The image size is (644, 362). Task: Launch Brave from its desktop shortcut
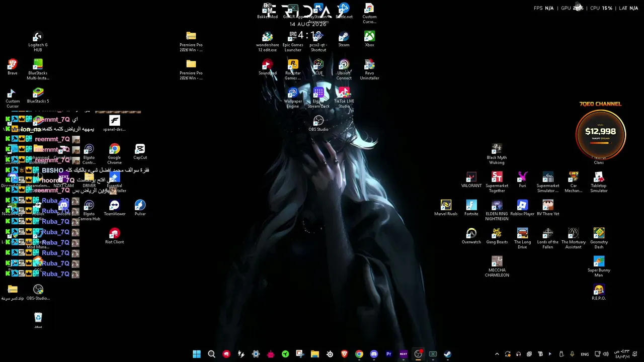pos(13,67)
